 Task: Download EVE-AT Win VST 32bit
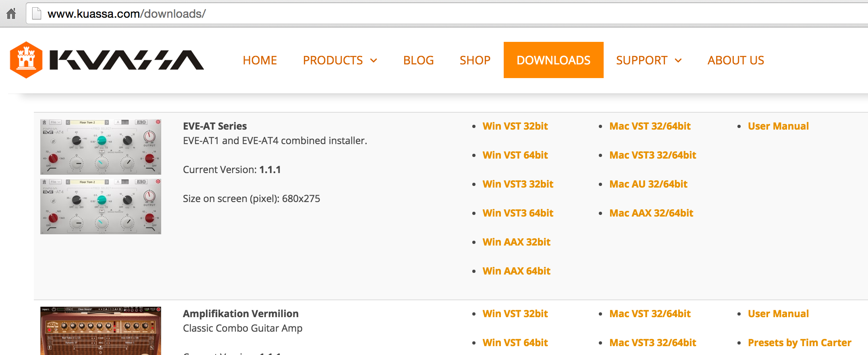(515, 126)
